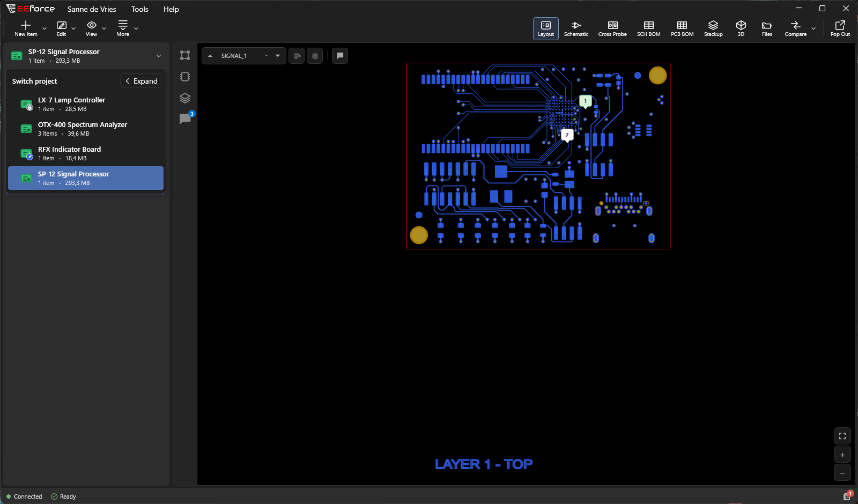The height and width of the screenshot is (504, 858).
Task: Open notifications icon in status bar
Action: (x=847, y=496)
